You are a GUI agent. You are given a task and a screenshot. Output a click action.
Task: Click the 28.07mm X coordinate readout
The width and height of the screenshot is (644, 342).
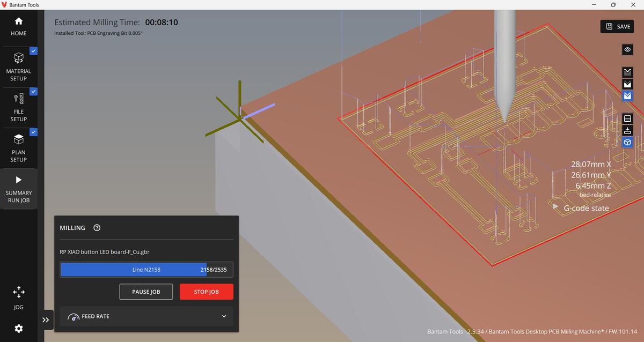point(591,165)
